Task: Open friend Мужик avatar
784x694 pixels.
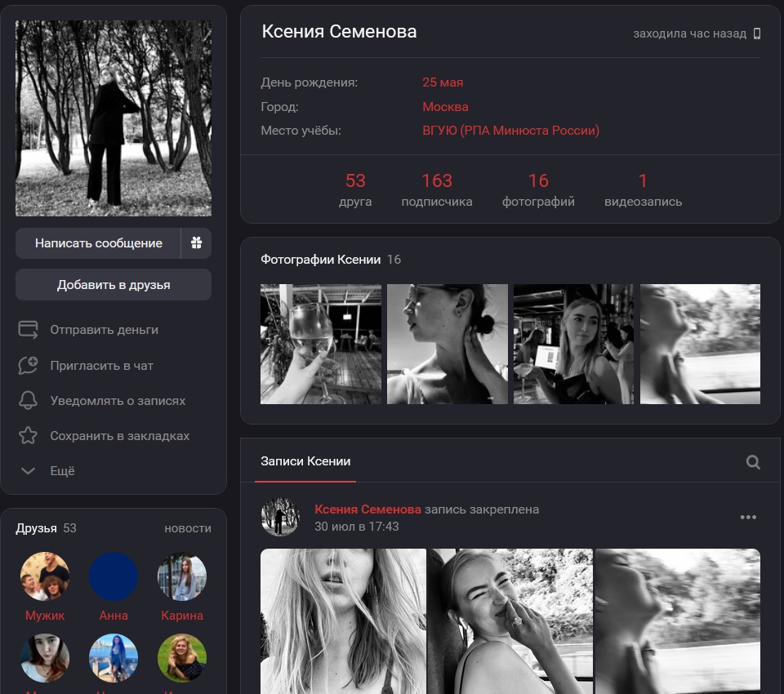Action: point(45,576)
